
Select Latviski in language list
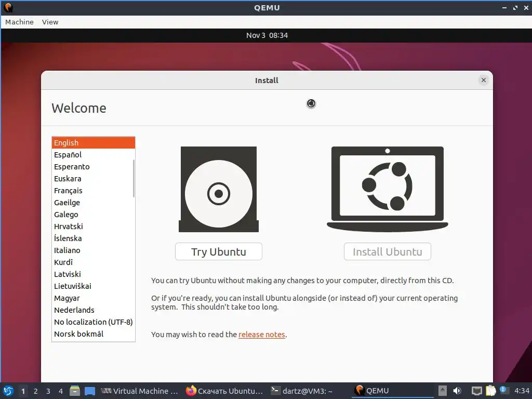coord(94,274)
